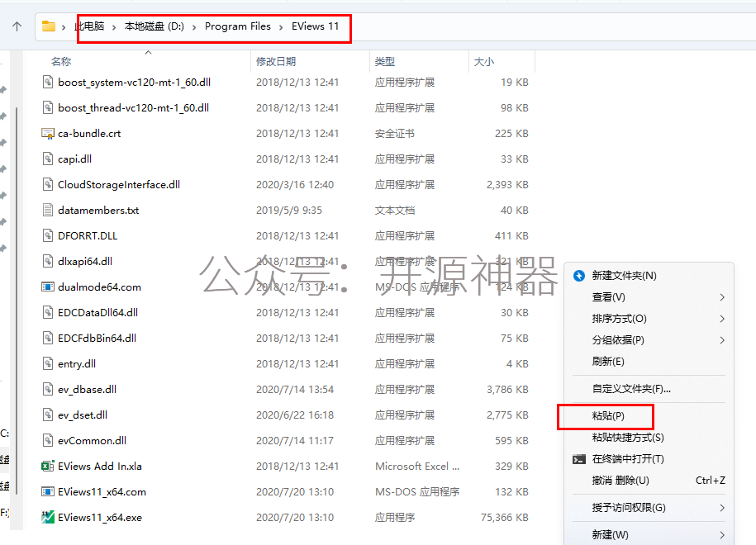The height and width of the screenshot is (545, 756).
Task: Click the EDCFdbBin64.dll file icon
Action: coord(48,338)
